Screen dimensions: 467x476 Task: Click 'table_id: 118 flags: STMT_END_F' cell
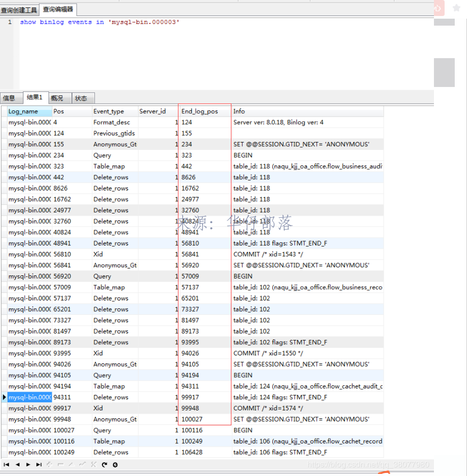[x=308, y=243]
